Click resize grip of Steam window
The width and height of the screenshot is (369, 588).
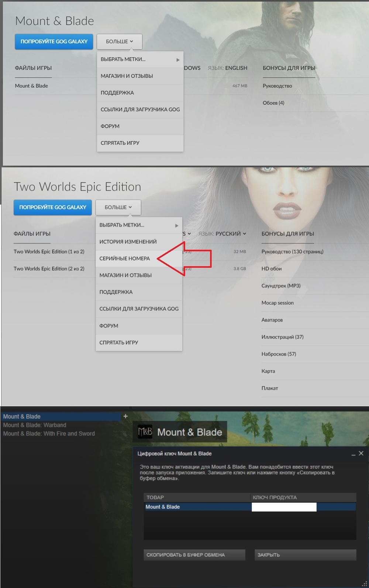365,584
